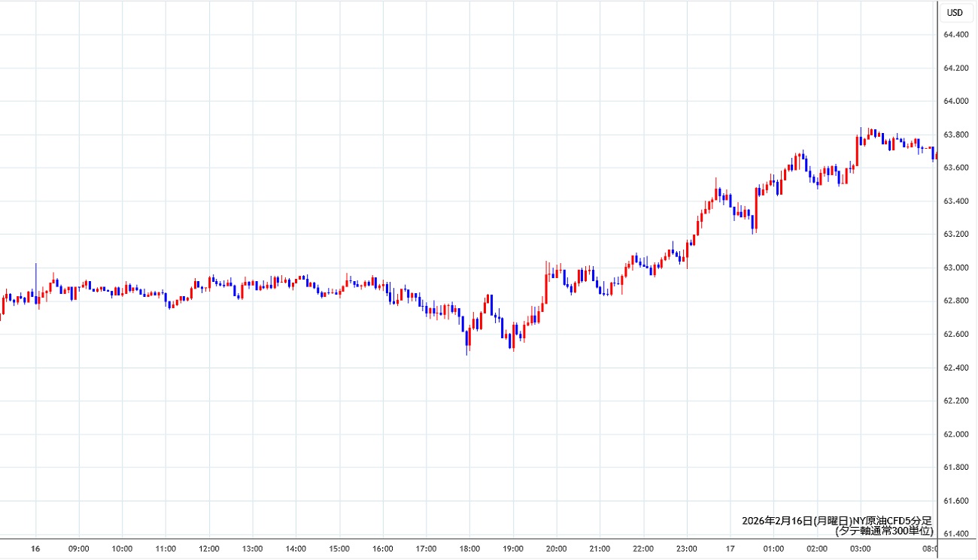Click the 64.000 price axis label
Screen dimensions: 978x560
955,101
